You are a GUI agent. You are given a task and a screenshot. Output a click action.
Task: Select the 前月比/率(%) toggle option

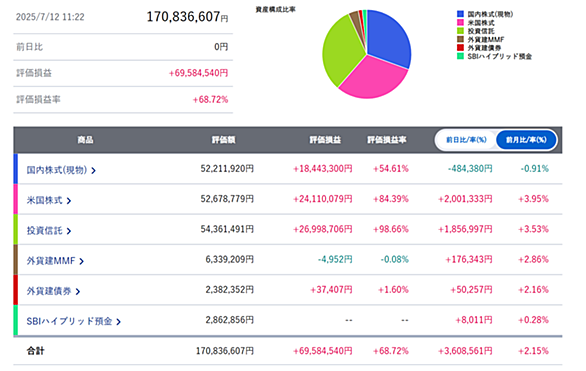click(526, 140)
